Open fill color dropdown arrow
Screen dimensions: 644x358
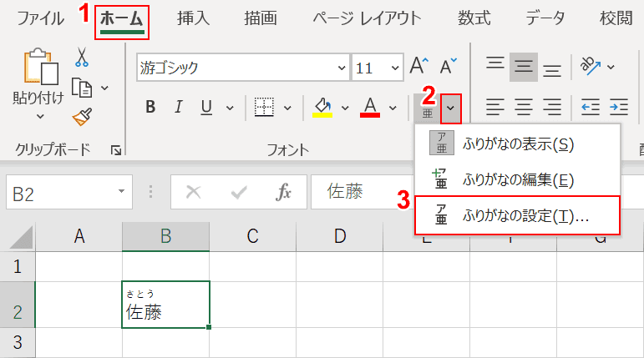point(346,108)
